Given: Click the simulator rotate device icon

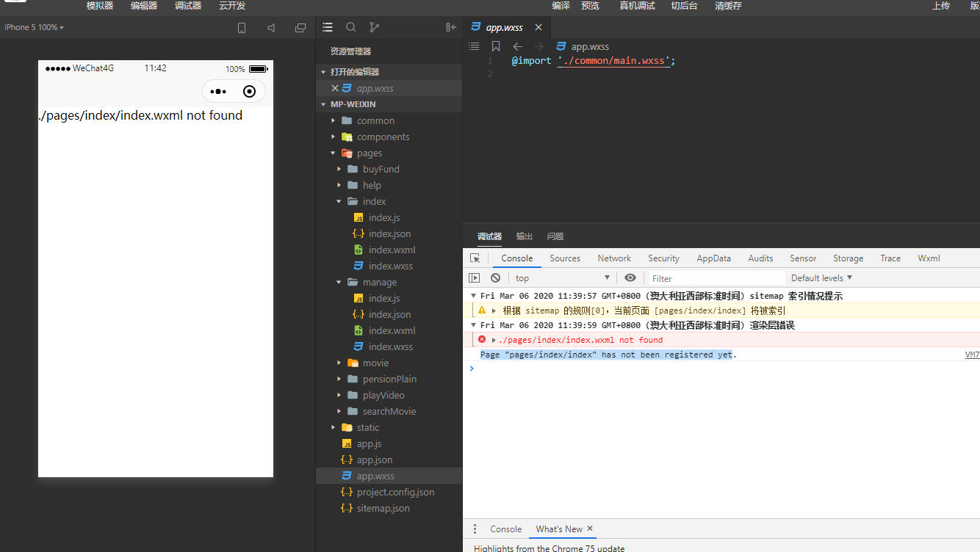Looking at the screenshot, I should pos(242,28).
